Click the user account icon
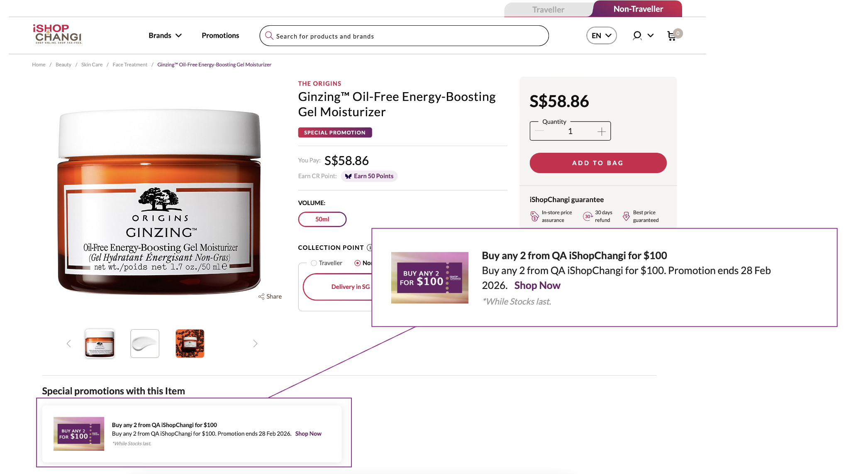 click(637, 36)
